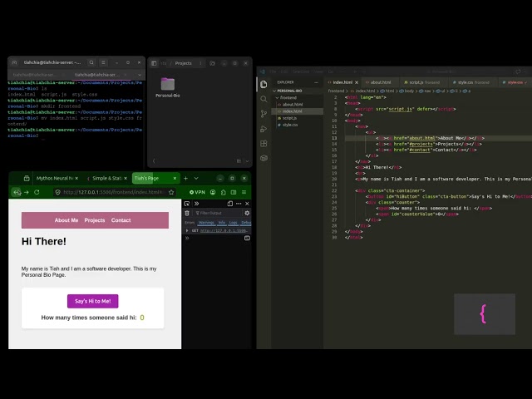Open VS Code Explorer view icon
This screenshot has width=532, height=399.
point(264,84)
